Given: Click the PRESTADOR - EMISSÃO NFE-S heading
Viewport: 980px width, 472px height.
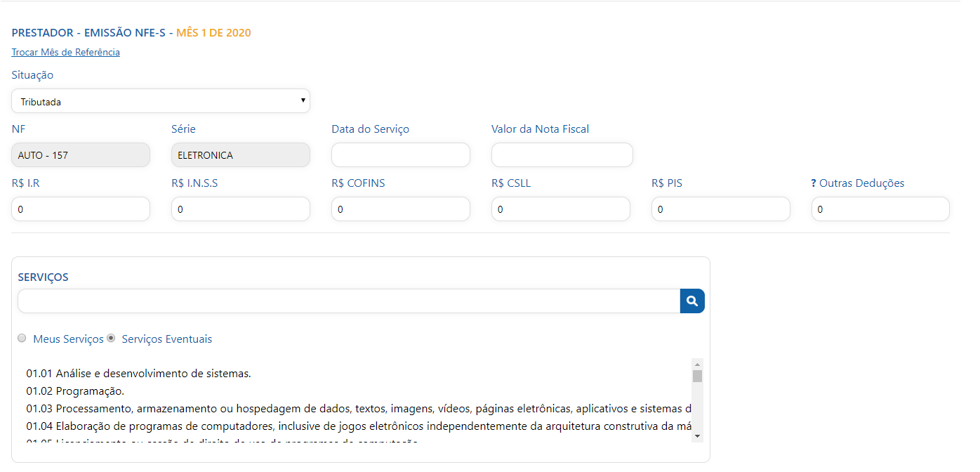Looking at the screenshot, I should pyautogui.click(x=88, y=33).
